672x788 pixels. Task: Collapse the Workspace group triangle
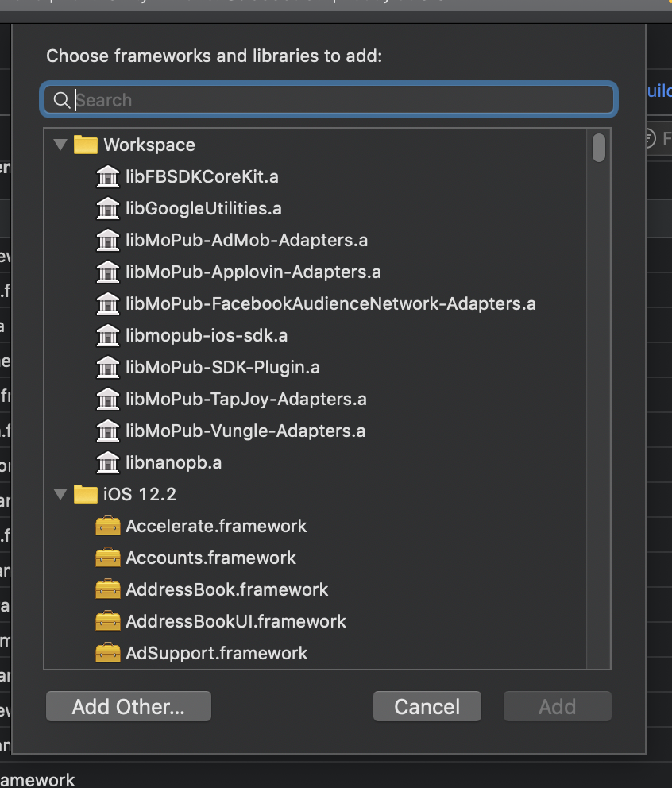[x=60, y=145]
